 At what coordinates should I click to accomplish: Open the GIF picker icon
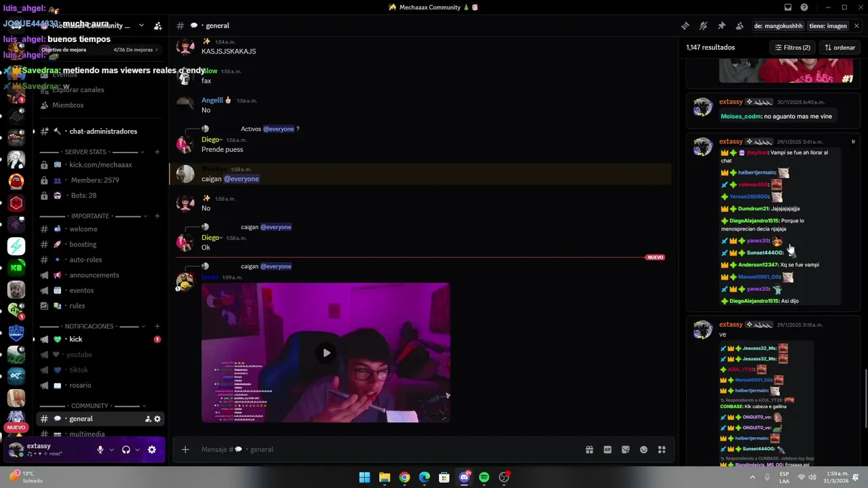point(608,449)
